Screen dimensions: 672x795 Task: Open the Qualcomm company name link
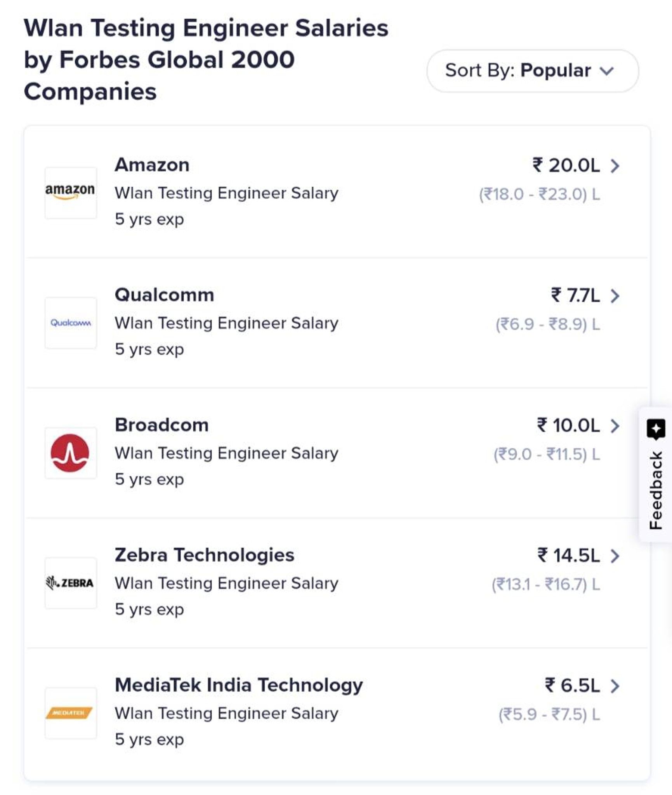click(164, 295)
